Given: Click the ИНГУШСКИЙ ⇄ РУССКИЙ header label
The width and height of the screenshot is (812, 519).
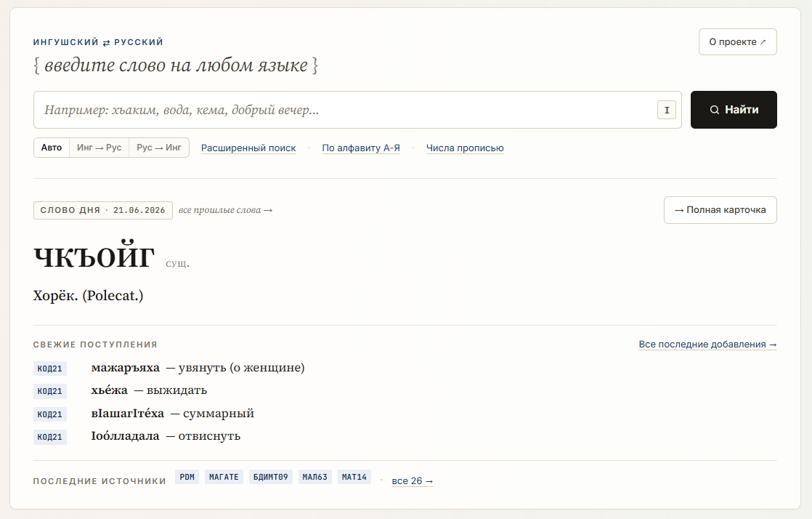Looking at the screenshot, I should point(98,42).
